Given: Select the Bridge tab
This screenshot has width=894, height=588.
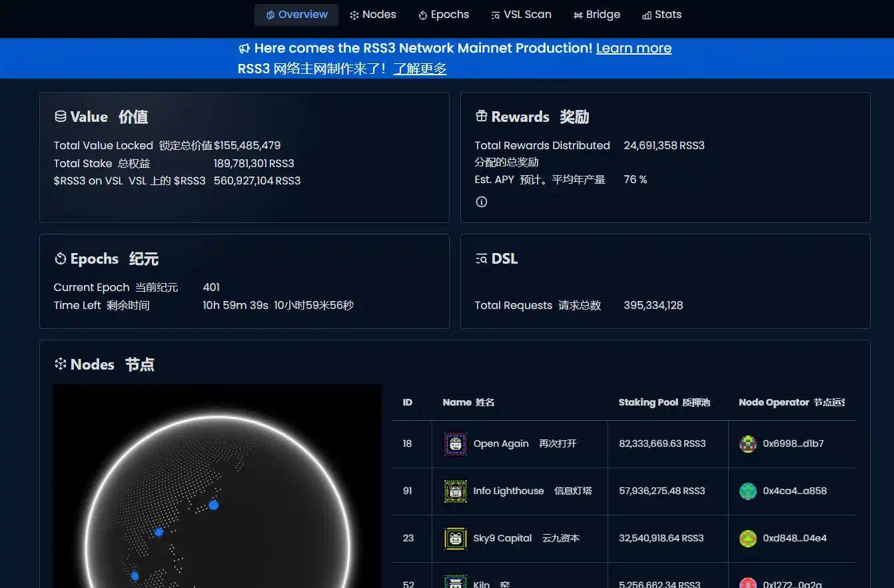Looking at the screenshot, I should [596, 15].
